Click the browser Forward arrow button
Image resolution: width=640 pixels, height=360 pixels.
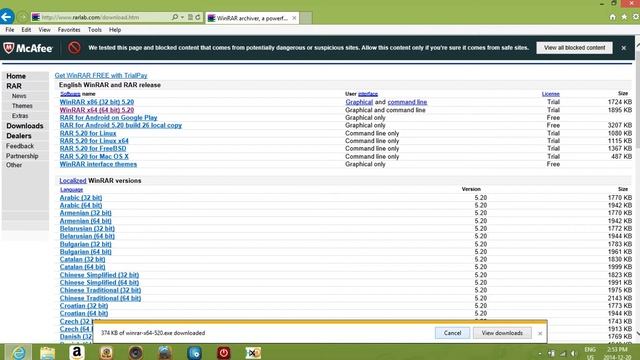23,17
